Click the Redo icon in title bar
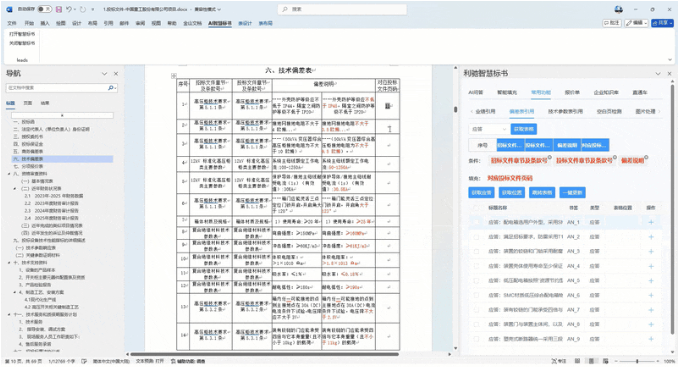Image resolution: width=679 pixels, height=367 pixels. (83, 9)
